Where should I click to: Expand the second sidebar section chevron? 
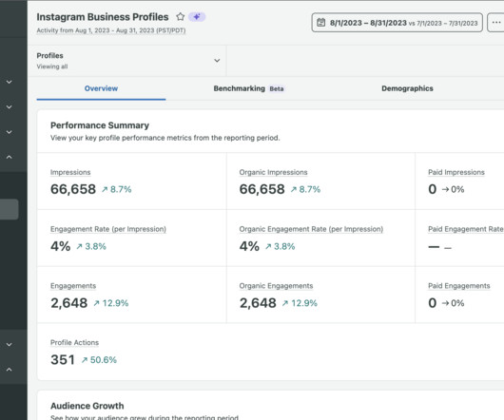coord(9,107)
